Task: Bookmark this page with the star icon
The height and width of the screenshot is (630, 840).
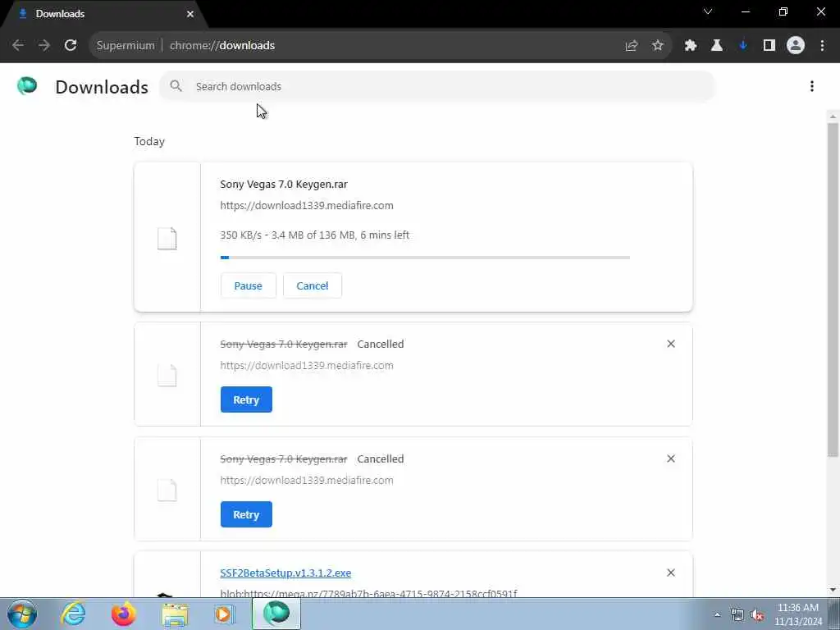Action: 658,46
